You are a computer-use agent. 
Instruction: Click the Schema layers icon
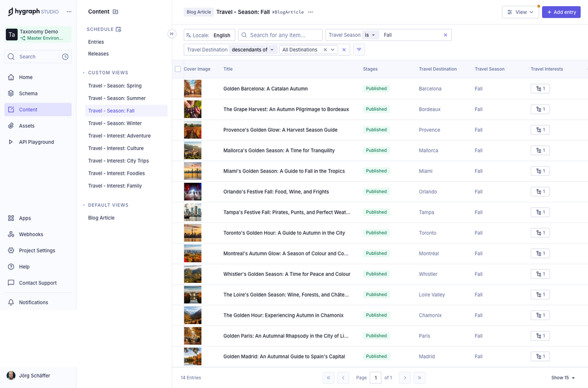[x=11, y=93]
